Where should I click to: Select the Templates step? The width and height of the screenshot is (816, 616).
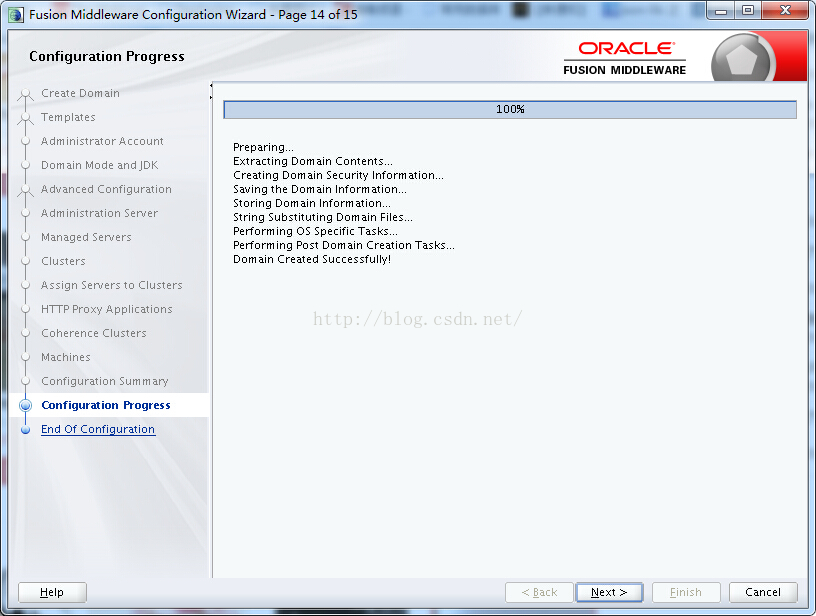click(x=68, y=117)
